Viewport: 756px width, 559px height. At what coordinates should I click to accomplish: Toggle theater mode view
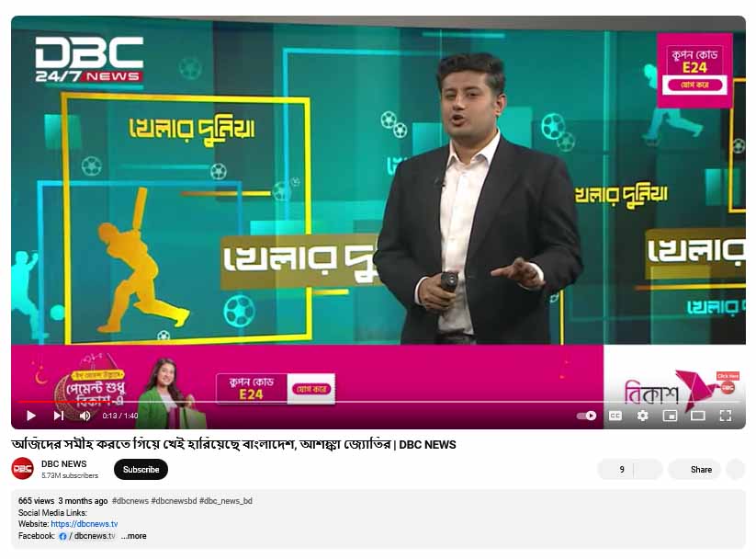pyautogui.click(x=698, y=416)
